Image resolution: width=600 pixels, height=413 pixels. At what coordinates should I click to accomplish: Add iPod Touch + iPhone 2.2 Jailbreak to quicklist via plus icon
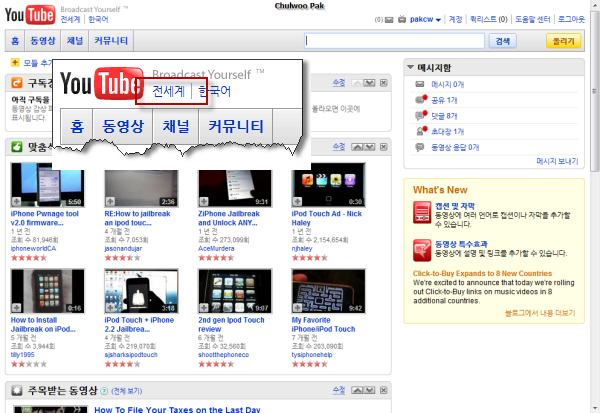[110, 307]
